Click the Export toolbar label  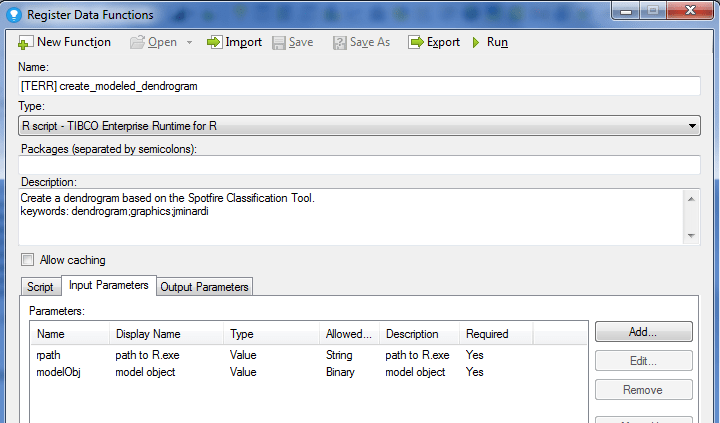tap(443, 42)
